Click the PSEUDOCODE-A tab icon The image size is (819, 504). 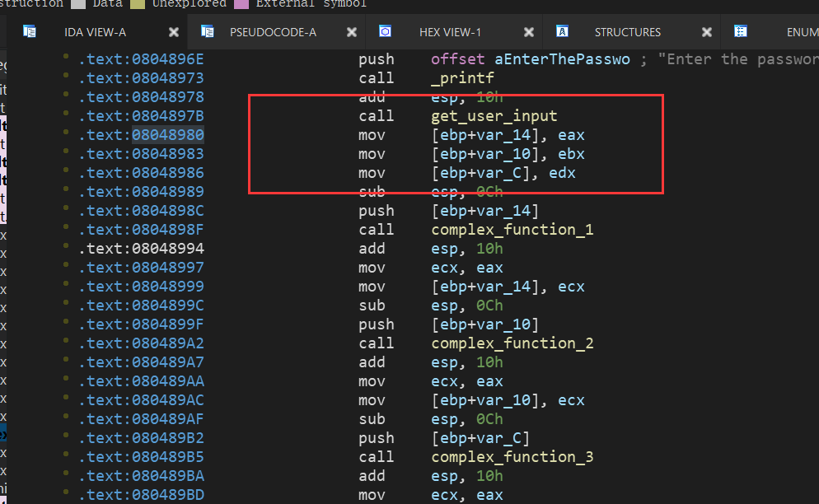[208, 31]
